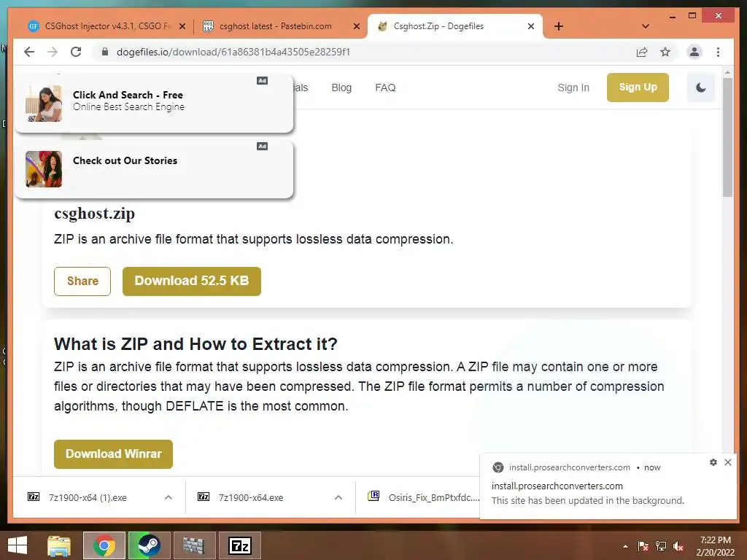Select the Csghost.Zip Dogefiles tab
The height and width of the screenshot is (560, 747).
[x=454, y=26]
